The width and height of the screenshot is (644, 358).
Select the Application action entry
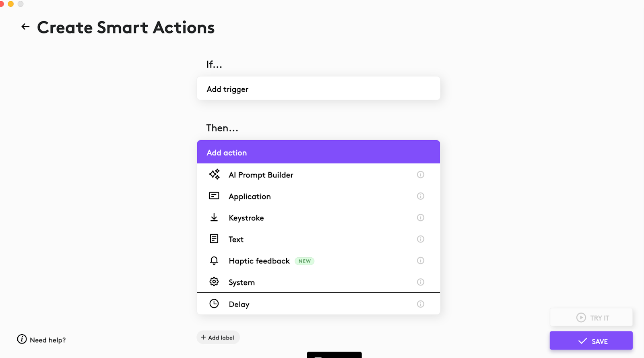point(318,196)
